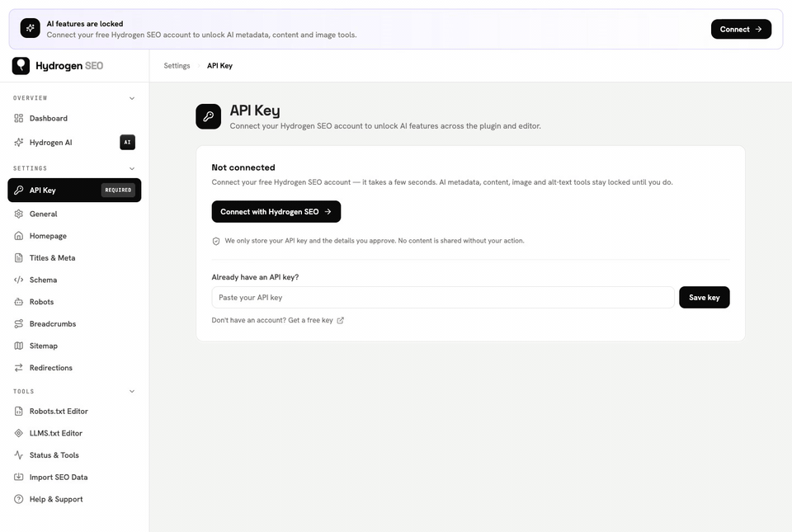
Task: Open Robots.txt Editor tool
Action: 74,412
